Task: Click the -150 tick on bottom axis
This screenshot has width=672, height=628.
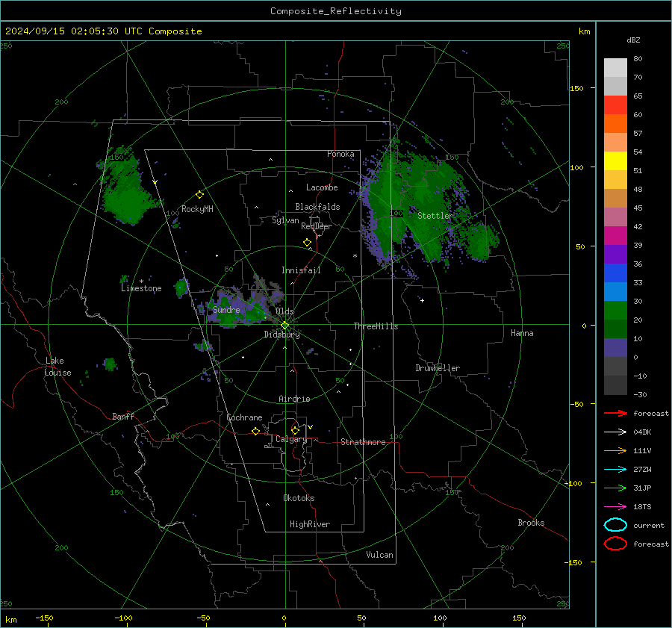Action: pos(45,618)
